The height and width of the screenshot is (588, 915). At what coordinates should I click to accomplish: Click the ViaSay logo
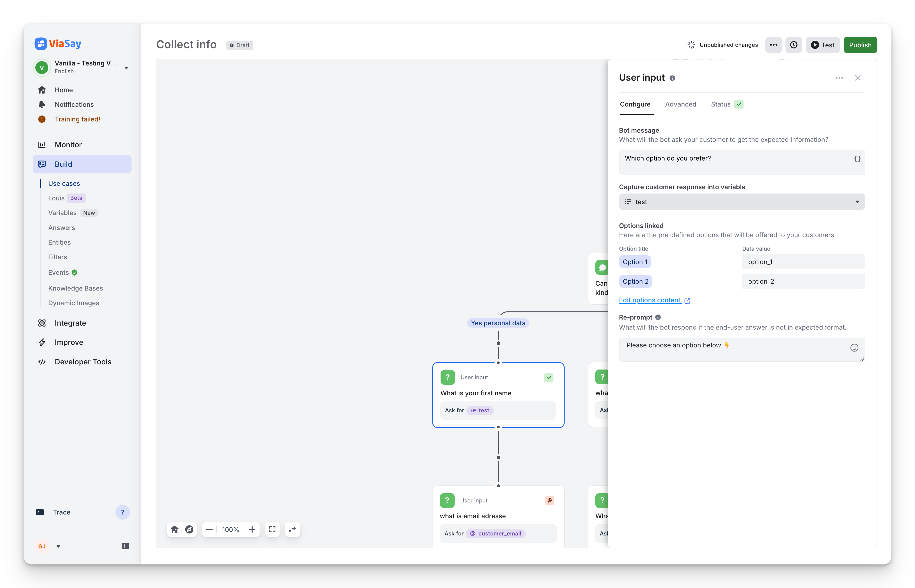pyautogui.click(x=58, y=44)
